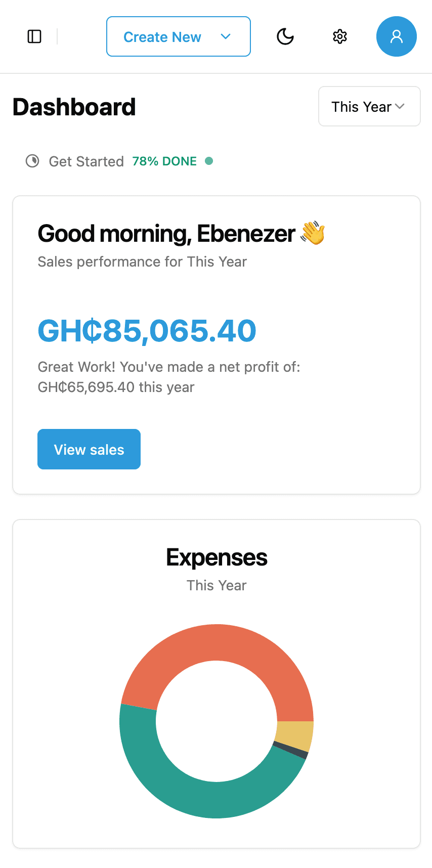Viewport: 432px width, 868px height.
Task: Click the Expenses chart title
Action: pos(217,557)
